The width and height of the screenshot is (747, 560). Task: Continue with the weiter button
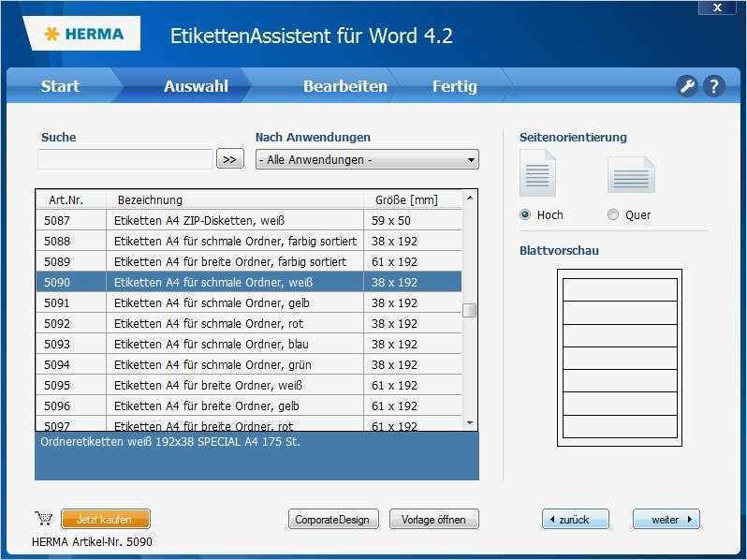[666, 519]
